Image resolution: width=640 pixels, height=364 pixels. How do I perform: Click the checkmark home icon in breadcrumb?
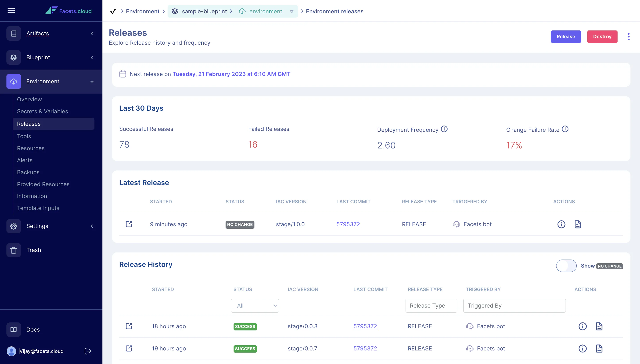tap(113, 12)
